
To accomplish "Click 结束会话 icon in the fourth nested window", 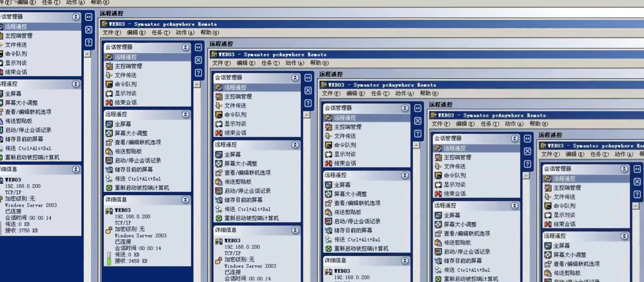I will tap(328, 163).
